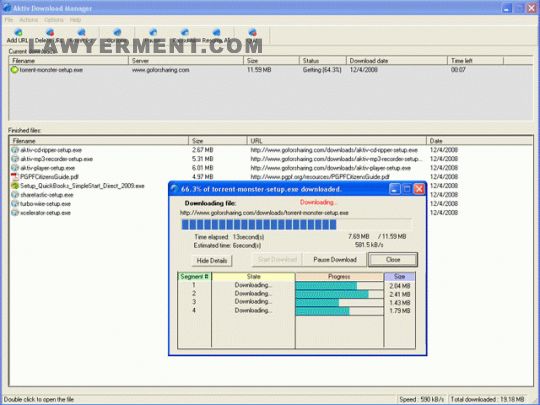
Task: Click the main file download progress bar
Action: click(x=296, y=225)
